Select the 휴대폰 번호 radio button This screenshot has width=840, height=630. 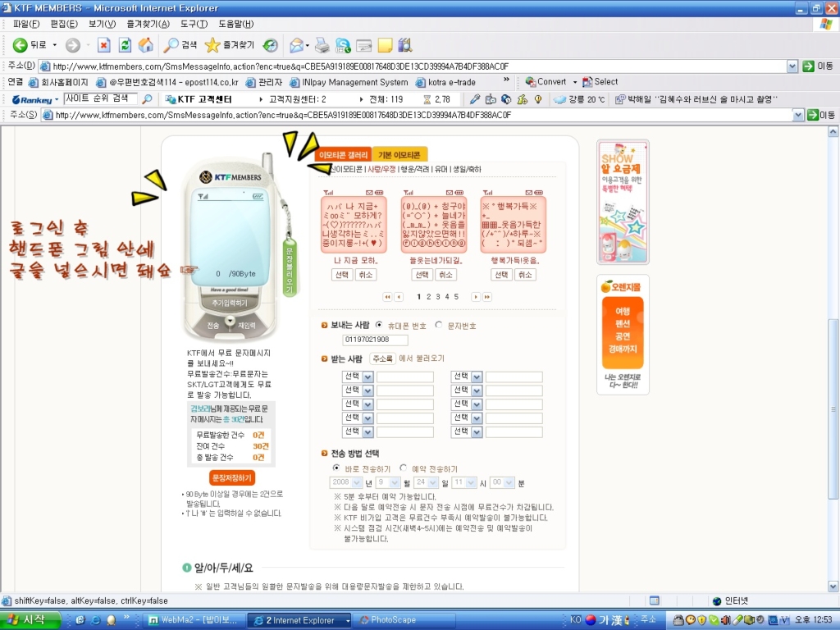[x=379, y=325]
